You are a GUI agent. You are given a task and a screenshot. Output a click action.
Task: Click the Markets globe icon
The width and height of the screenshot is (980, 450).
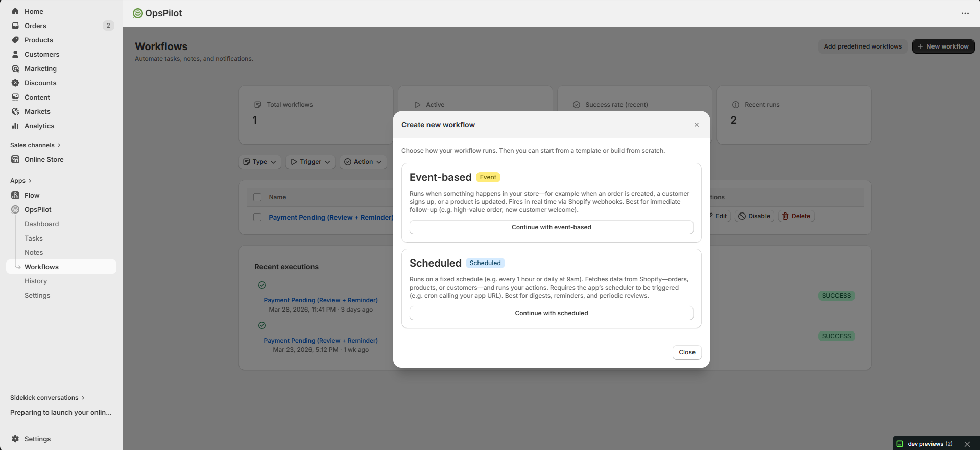[x=15, y=111]
